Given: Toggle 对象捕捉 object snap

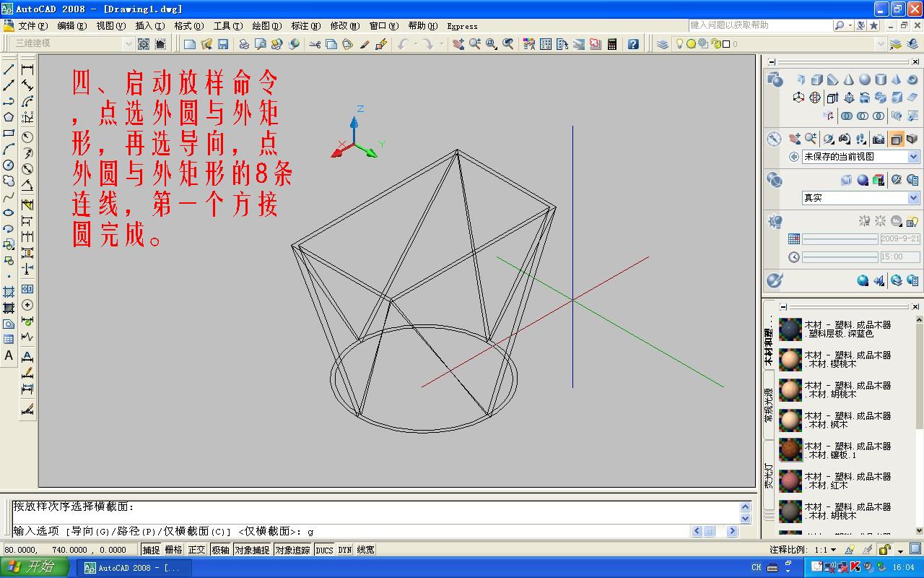Looking at the screenshot, I should [252, 550].
